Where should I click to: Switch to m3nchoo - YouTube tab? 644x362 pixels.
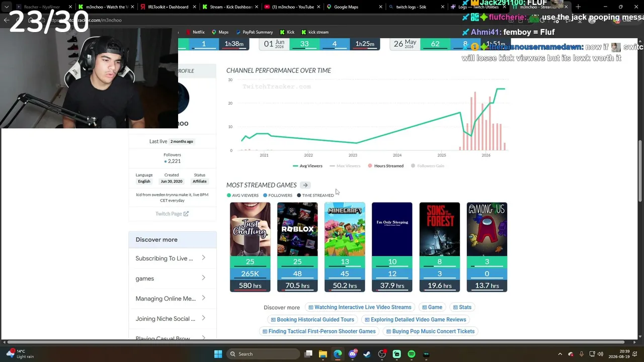292,7
